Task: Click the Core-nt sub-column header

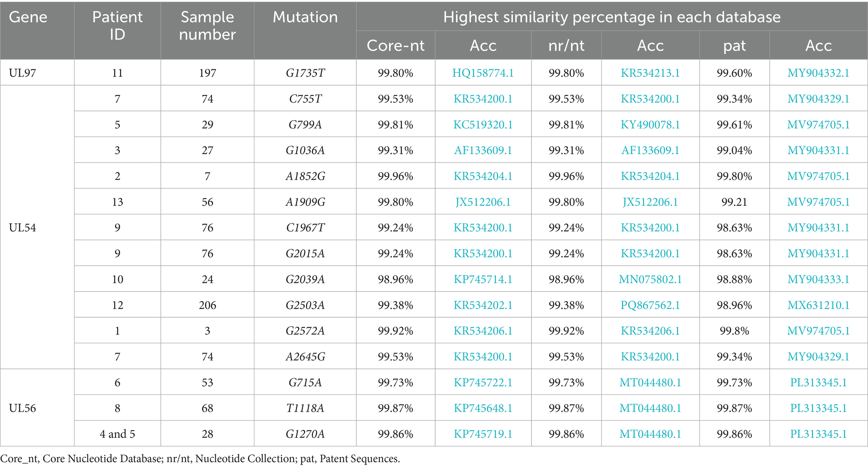Action: pyautogui.click(x=395, y=45)
